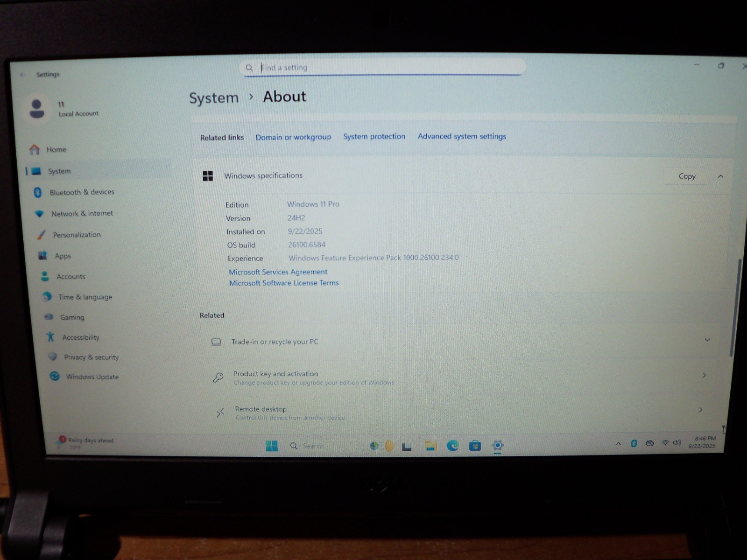This screenshot has width=747, height=560.
Task: Click the Remote desktop icon
Action: point(220,413)
